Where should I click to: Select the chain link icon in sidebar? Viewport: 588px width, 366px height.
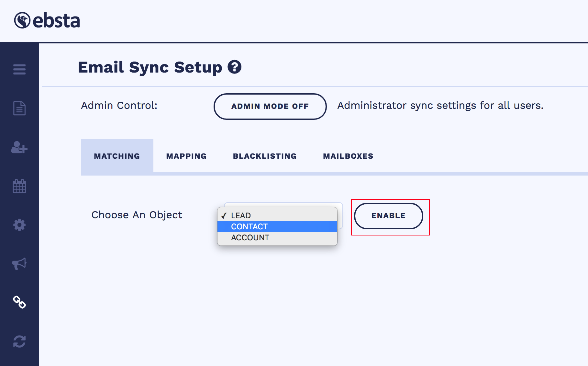coord(19,302)
